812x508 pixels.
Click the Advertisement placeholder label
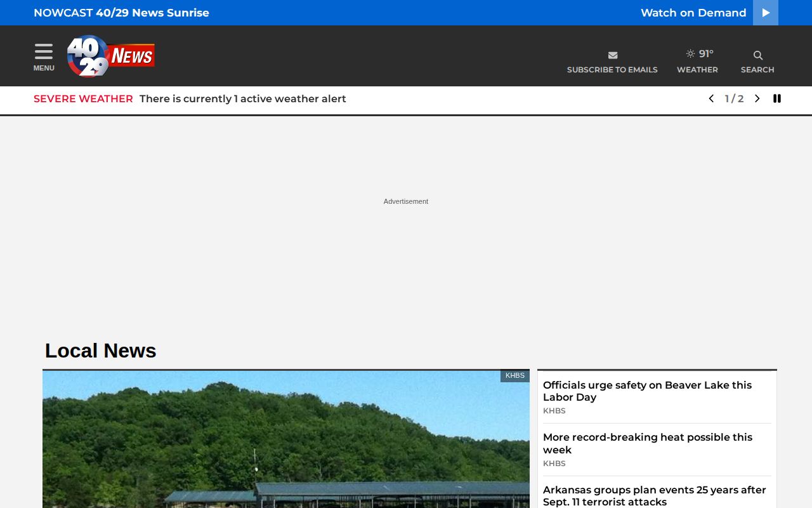click(x=406, y=201)
